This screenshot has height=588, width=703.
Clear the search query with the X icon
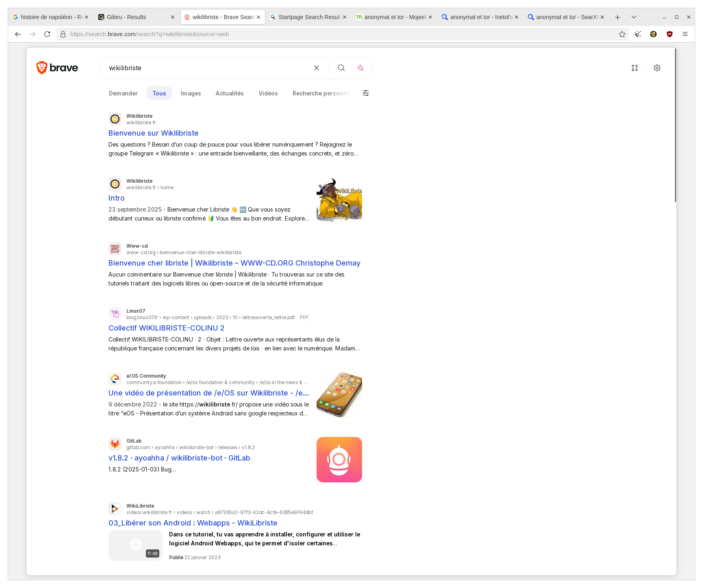pos(317,68)
